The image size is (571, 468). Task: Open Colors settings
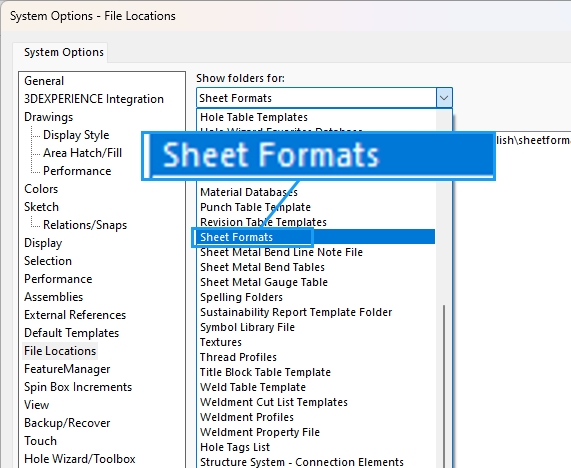41,189
